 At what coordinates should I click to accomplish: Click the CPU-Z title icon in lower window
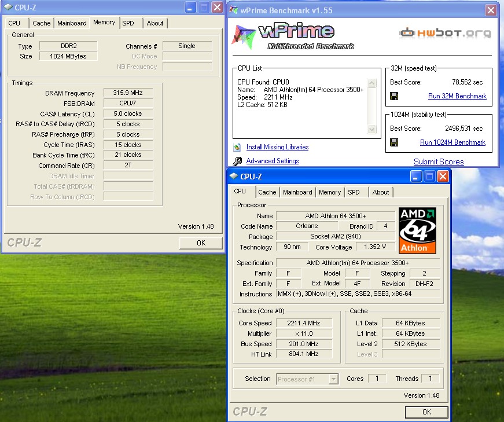point(234,176)
